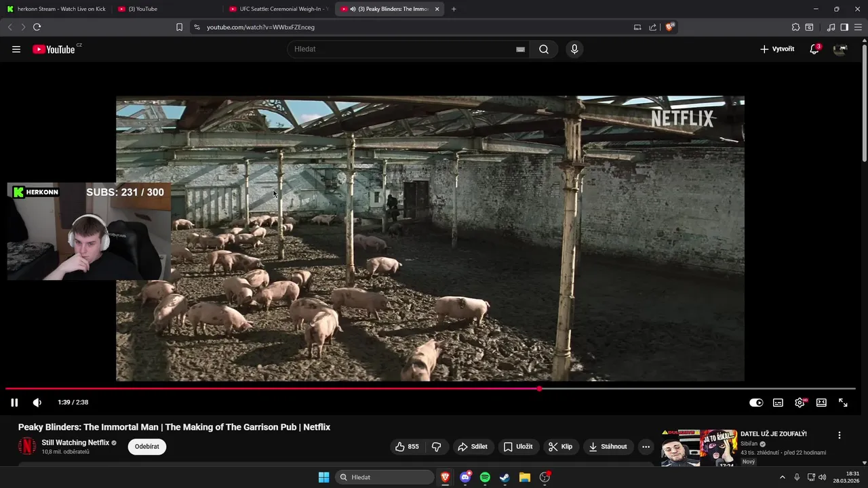Open picture-in-picture/cast icon in address bar
This screenshot has height=488, width=868.
pos(637,27)
